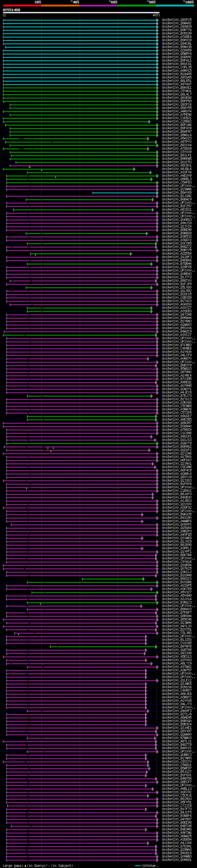Open the UniRef100_B9TNY8 hit link

coord(177,647)
